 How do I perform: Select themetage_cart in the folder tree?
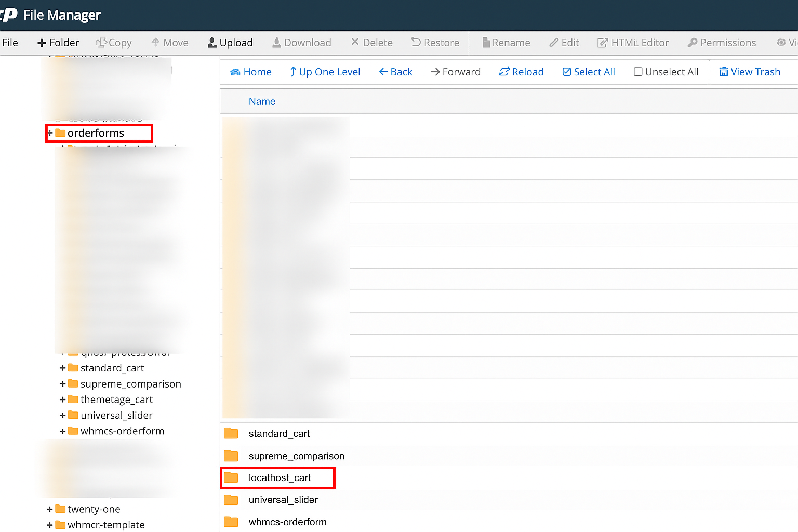[116, 400]
